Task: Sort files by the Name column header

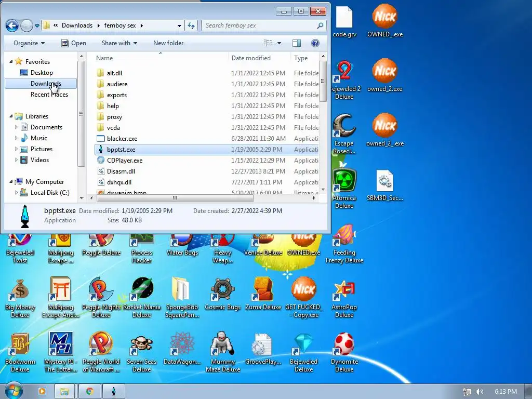Action: pyautogui.click(x=161, y=58)
